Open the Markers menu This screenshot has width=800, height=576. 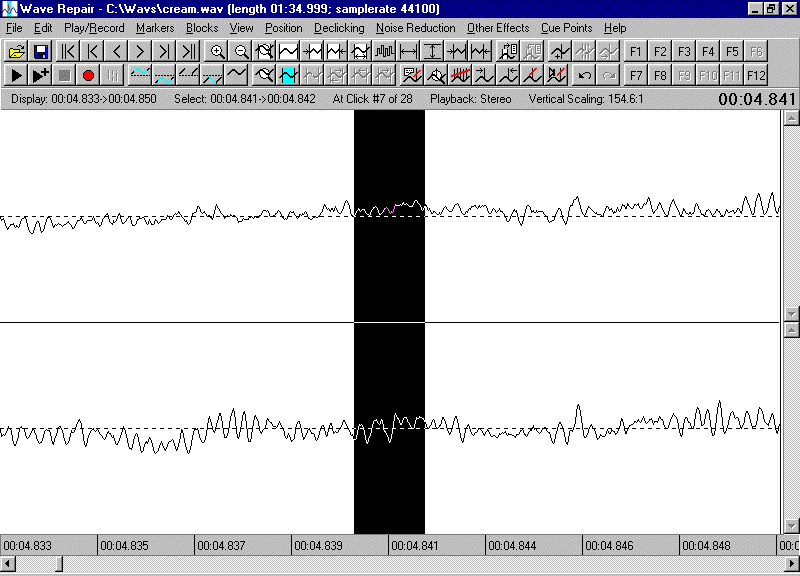pos(155,28)
